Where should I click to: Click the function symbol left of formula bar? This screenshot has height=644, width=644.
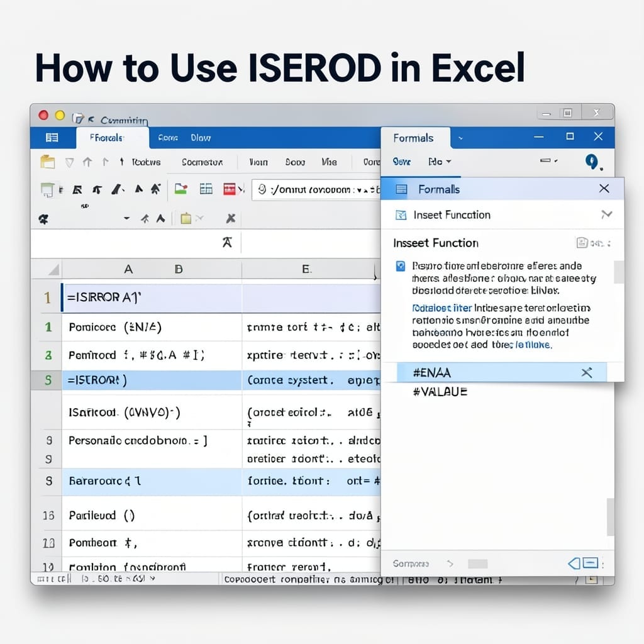click(x=227, y=242)
